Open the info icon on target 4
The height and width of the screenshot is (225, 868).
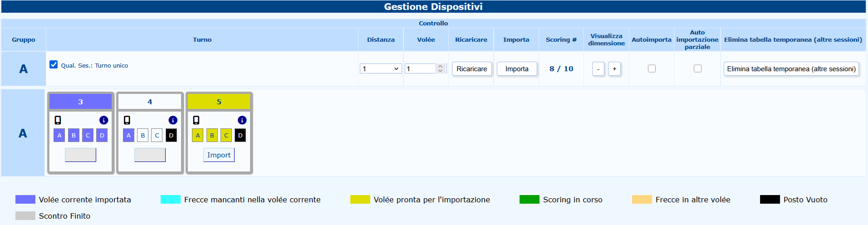pyautogui.click(x=173, y=120)
